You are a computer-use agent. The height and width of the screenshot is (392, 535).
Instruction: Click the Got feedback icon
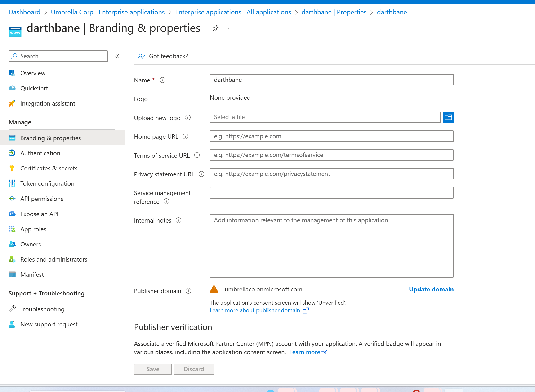141,56
